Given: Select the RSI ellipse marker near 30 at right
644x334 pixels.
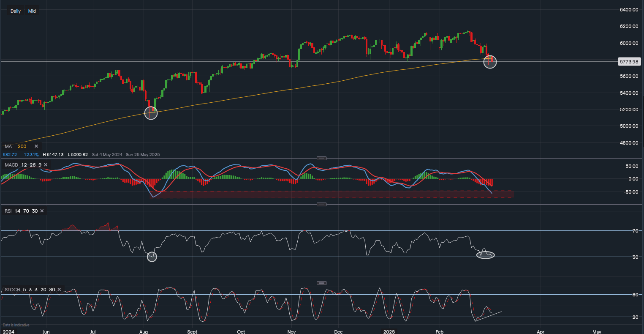Looking at the screenshot, I should [486, 255].
